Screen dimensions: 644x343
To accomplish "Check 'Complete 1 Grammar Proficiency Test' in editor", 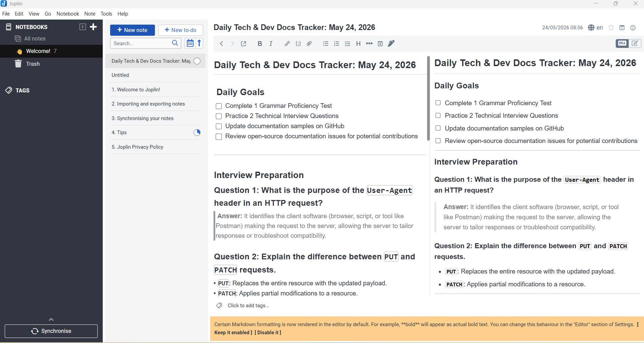I will tap(219, 106).
